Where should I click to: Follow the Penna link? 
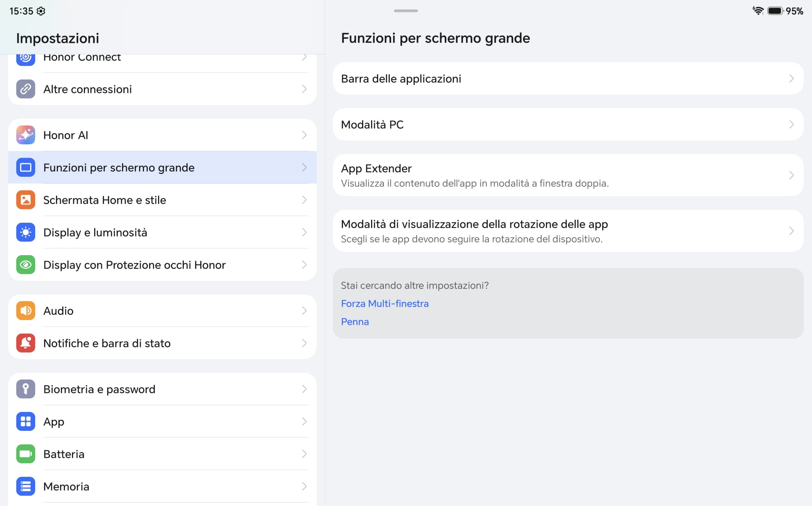pos(355,322)
